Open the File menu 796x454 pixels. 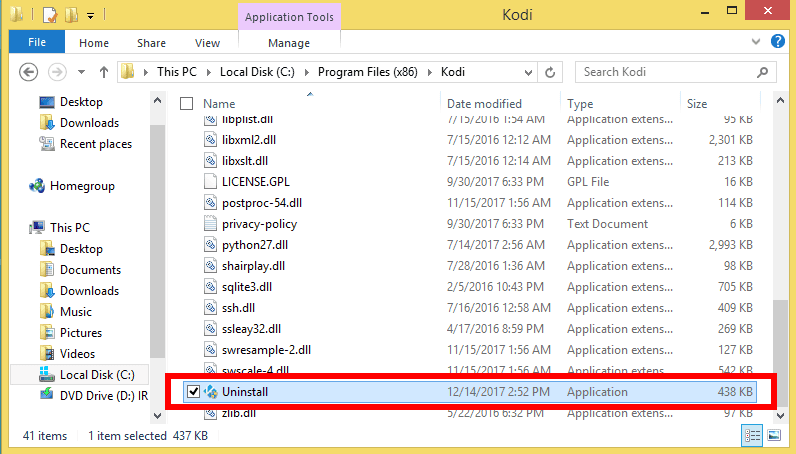37,42
